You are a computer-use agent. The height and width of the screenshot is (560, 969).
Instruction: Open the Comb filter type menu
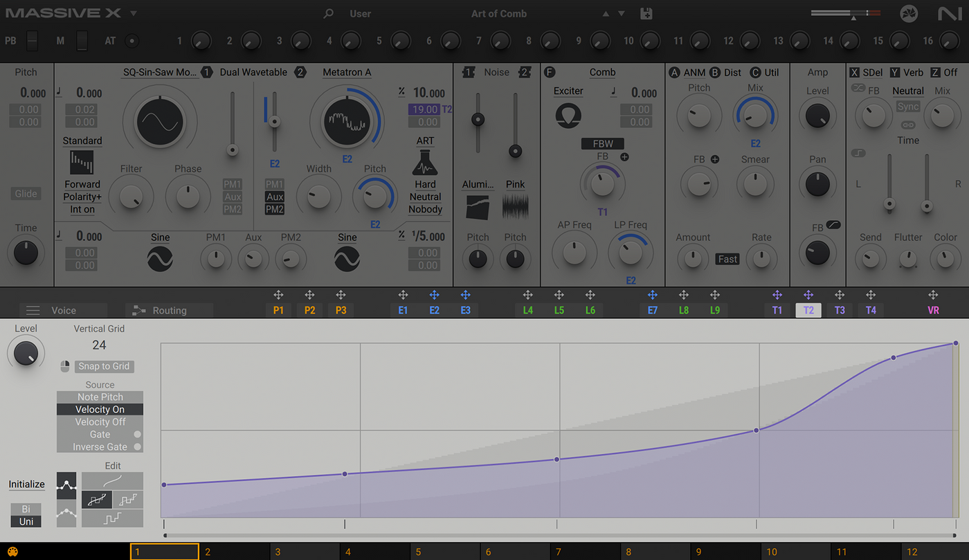(602, 72)
